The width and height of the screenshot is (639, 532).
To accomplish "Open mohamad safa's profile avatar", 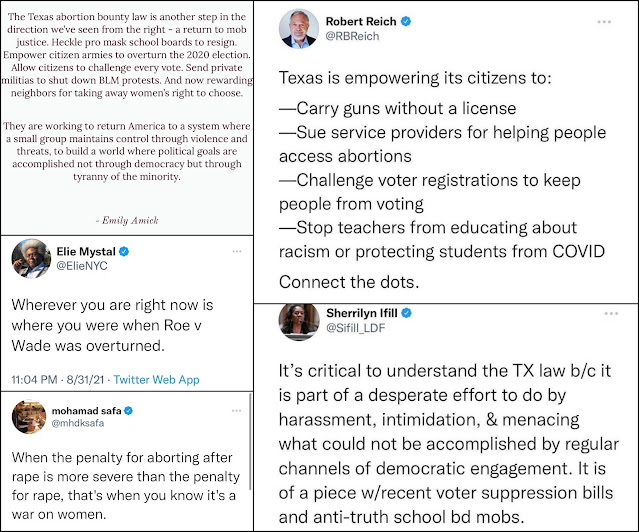I will coord(29,417).
